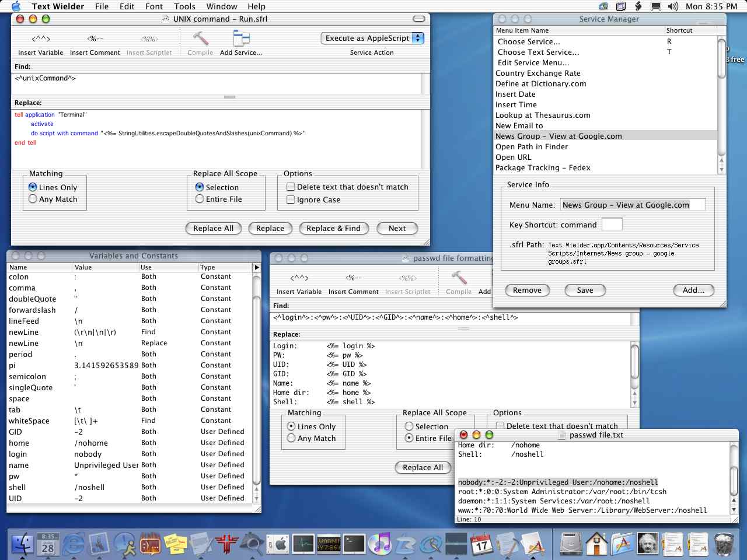Screen dimensions: 747x560
Task: Click volume icon in the menu bar
Action: [x=673, y=6]
